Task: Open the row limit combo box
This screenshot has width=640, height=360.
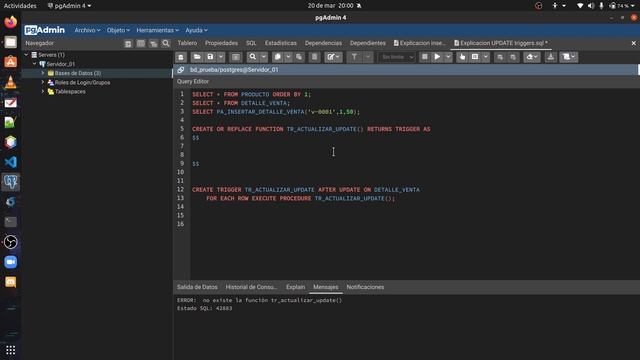Action: (x=397, y=57)
